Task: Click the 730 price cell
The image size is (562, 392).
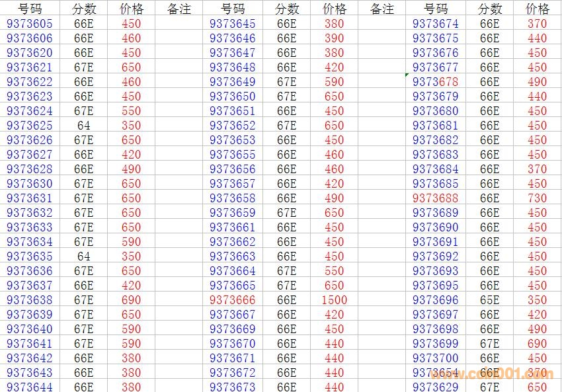Action: click(537, 198)
